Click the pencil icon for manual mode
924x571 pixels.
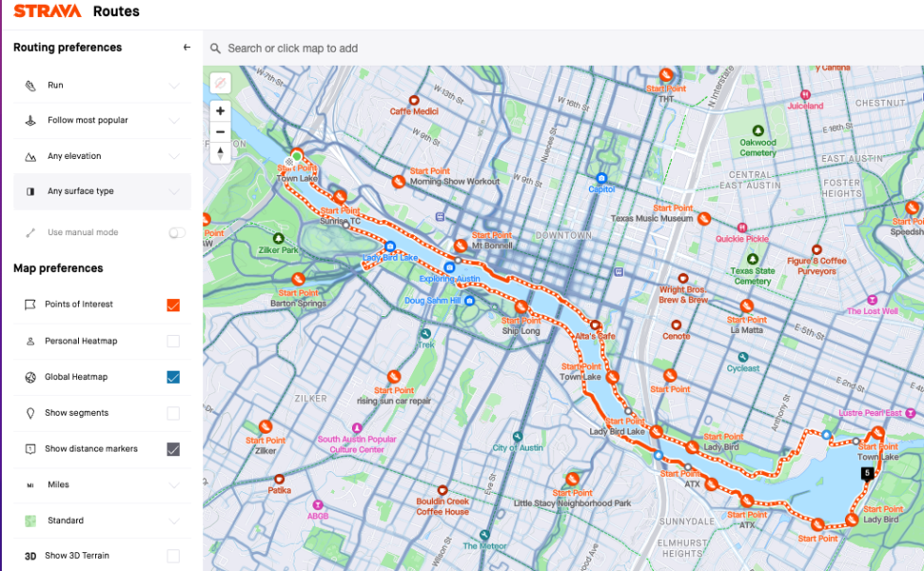(29, 231)
